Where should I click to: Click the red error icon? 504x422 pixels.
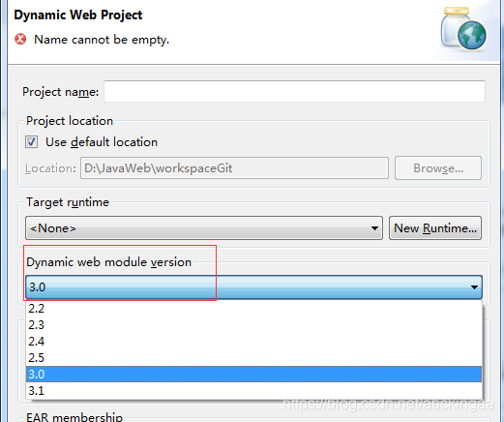[x=20, y=39]
